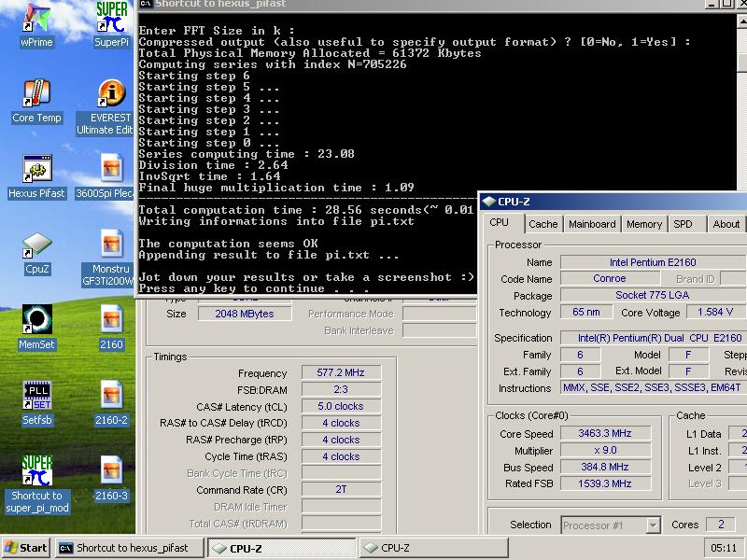Click the 2048 MBytes memory size field
This screenshot has height=560, width=747.
pos(245,314)
